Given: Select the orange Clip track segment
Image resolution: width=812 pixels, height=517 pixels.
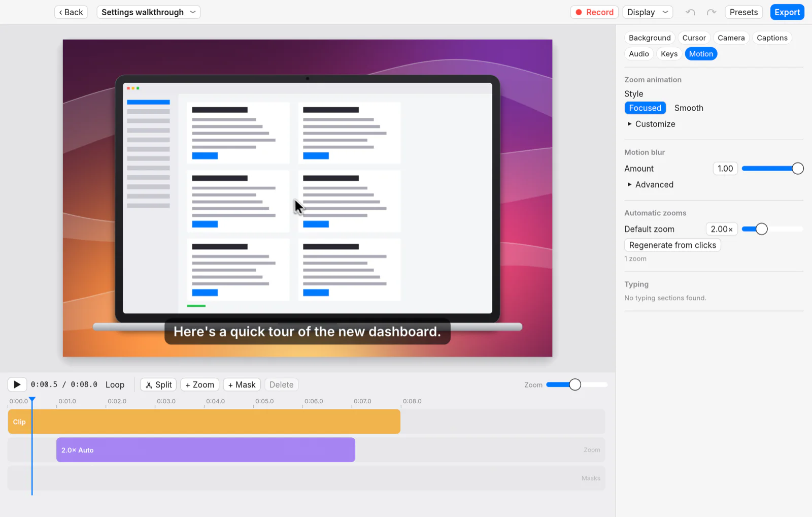Looking at the screenshot, I should [204, 422].
